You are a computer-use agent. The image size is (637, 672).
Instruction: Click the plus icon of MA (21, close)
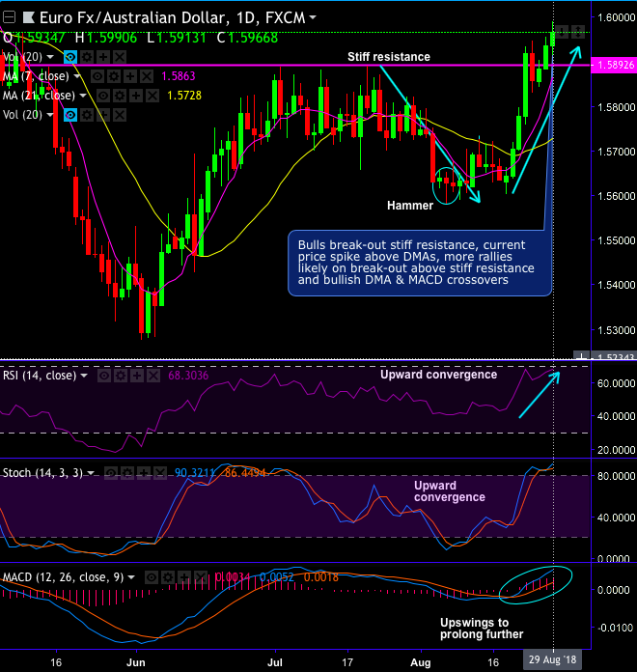coord(136,96)
